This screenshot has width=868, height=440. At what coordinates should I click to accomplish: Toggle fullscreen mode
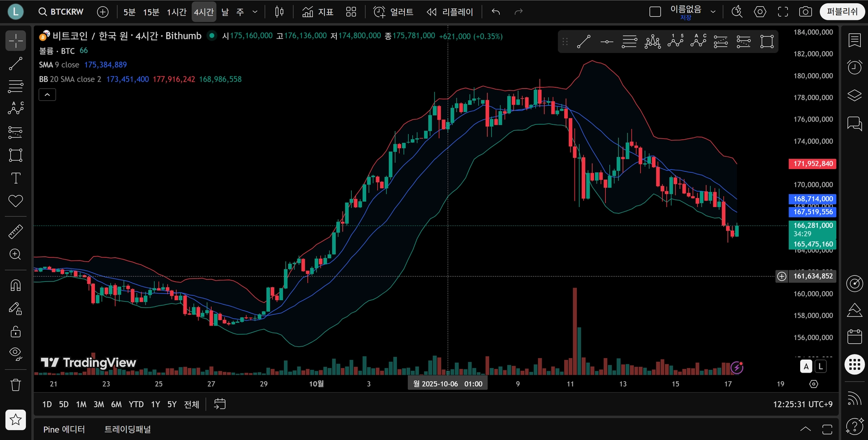(x=783, y=12)
